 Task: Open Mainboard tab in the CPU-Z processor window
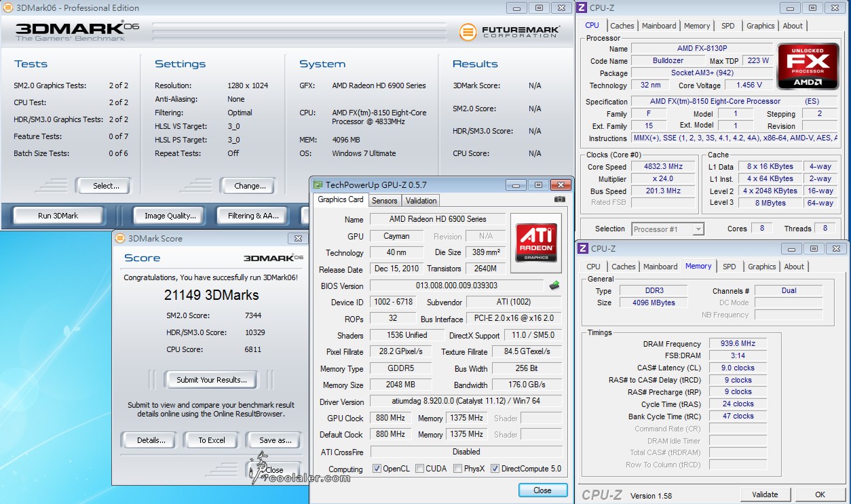(659, 26)
